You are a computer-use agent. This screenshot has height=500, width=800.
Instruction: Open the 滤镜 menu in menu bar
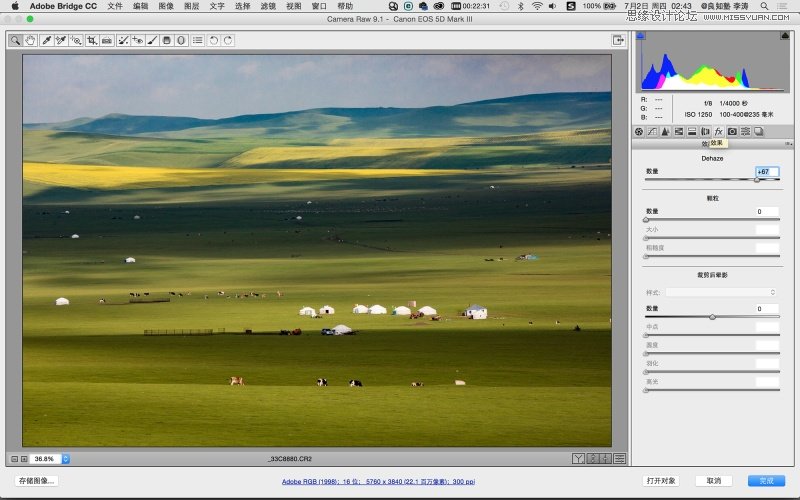tap(268, 6)
